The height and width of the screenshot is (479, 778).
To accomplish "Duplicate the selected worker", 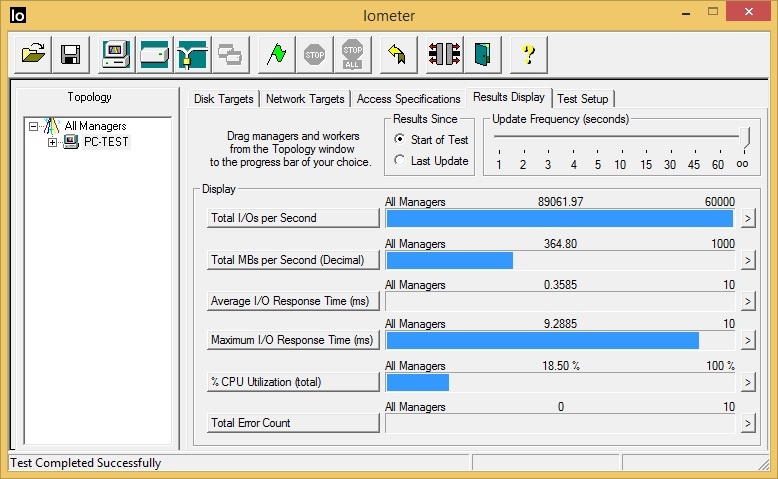I will tap(230, 55).
